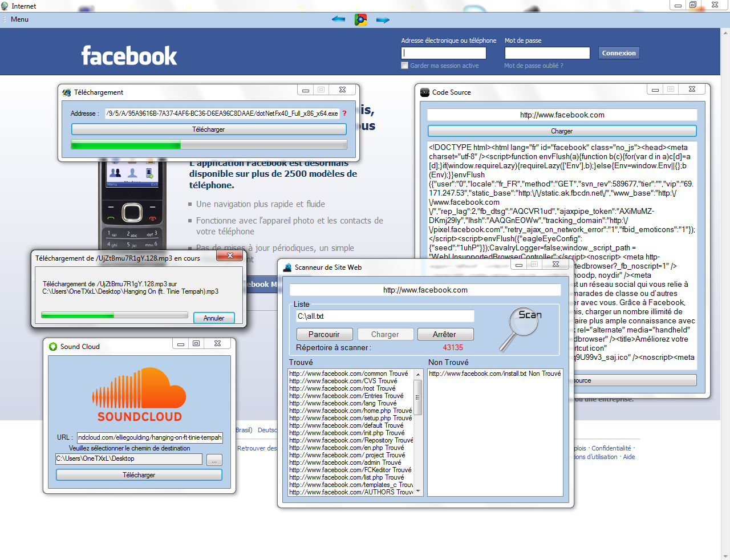The image size is (730, 560).
Task: Open the Menu in the top bar
Action: coord(19,19)
